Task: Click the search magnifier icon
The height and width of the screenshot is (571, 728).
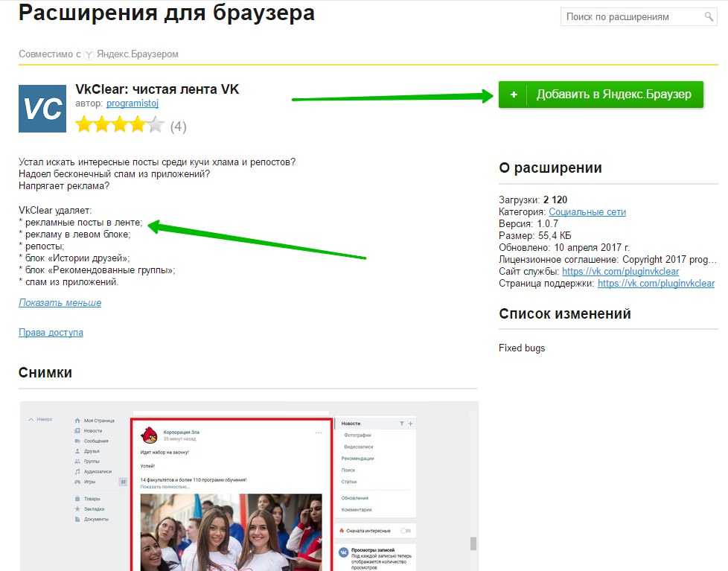Action: (x=709, y=16)
